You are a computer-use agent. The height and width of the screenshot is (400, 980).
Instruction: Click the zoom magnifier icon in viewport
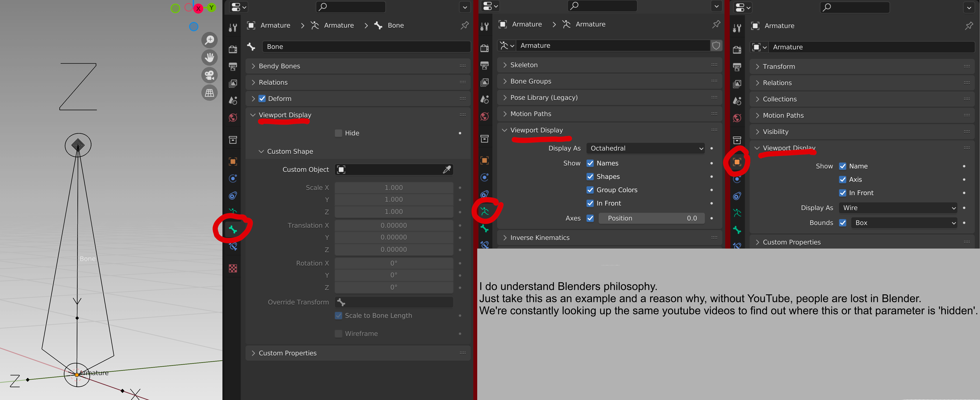[x=209, y=40]
